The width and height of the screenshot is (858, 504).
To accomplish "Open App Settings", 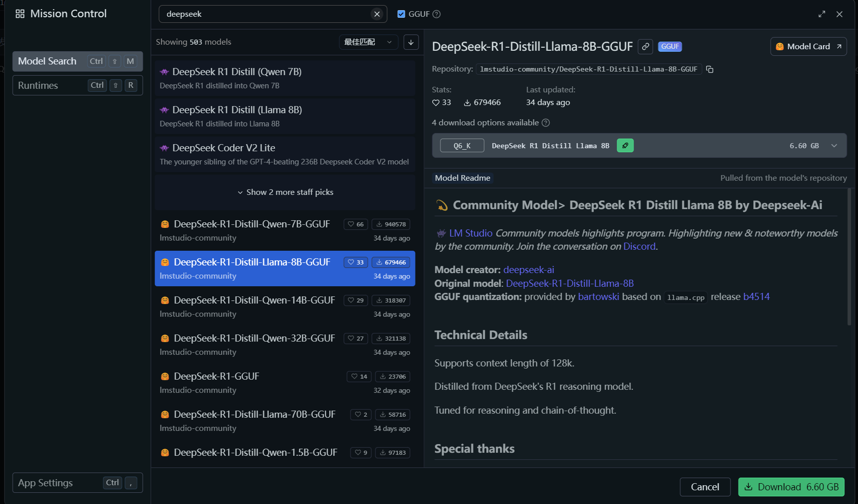I will [78, 483].
